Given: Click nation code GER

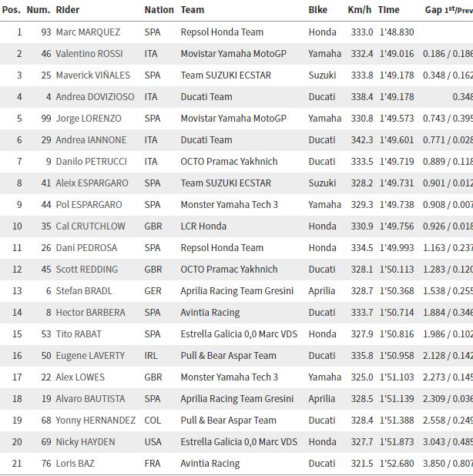Looking at the screenshot, I should pos(153,291).
